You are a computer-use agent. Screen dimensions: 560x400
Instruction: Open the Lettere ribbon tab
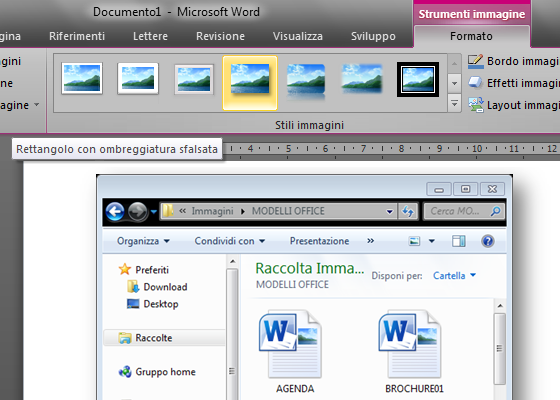click(150, 36)
